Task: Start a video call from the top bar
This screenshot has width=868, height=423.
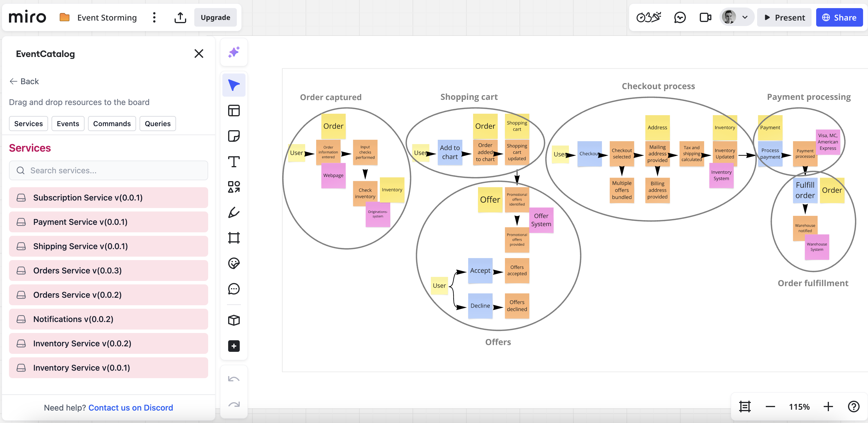Action: coord(705,17)
